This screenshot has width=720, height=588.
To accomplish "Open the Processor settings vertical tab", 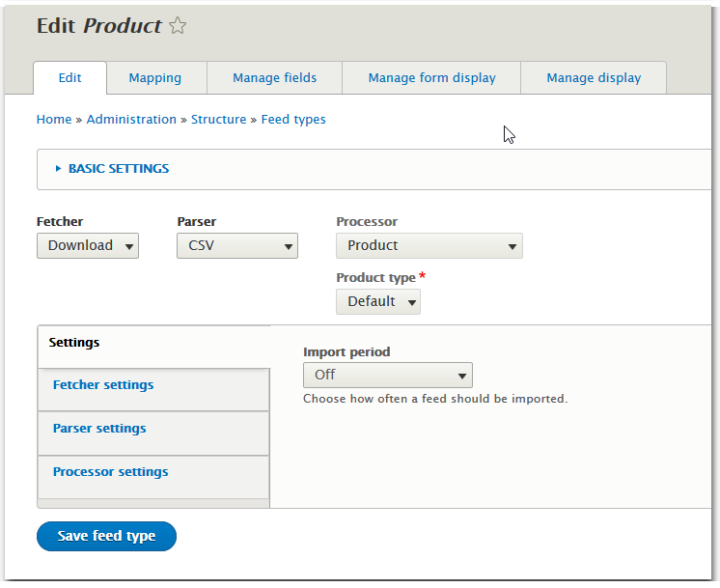I will coord(153,477).
